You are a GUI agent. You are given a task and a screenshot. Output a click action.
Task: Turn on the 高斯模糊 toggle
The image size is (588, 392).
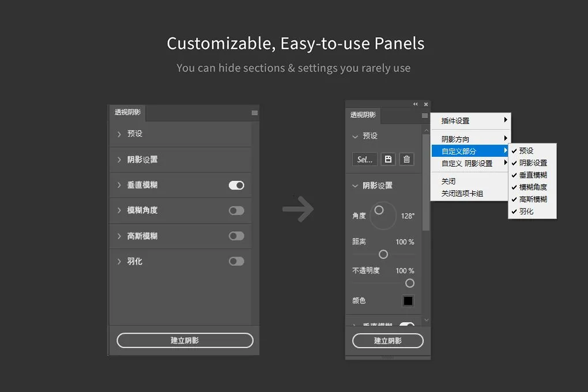pyautogui.click(x=236, y=236)
